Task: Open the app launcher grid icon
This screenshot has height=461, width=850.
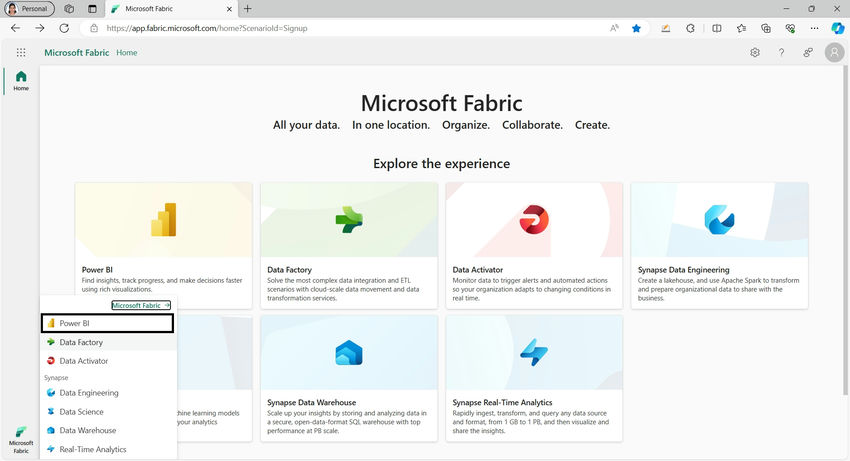Action: pos(21,53)
